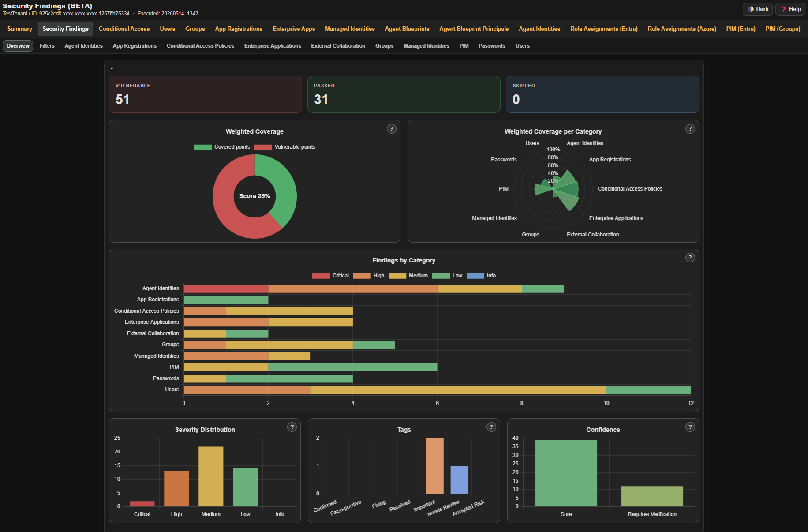Open the PIM (Groups) tab
808x532 pixels.
pos(783,29)
